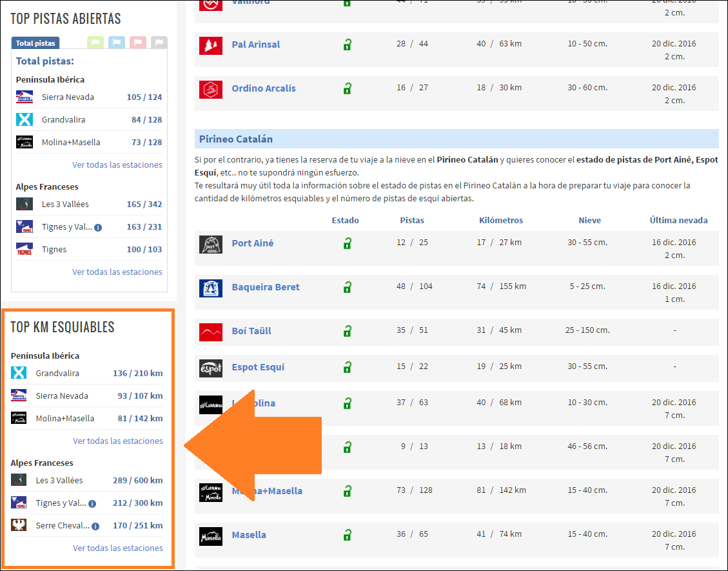Viewport: 728px width, 571px height.
Task: Click Tignes y Val... logo in Top Pistas Abiertas
Action: coord(25,226)
